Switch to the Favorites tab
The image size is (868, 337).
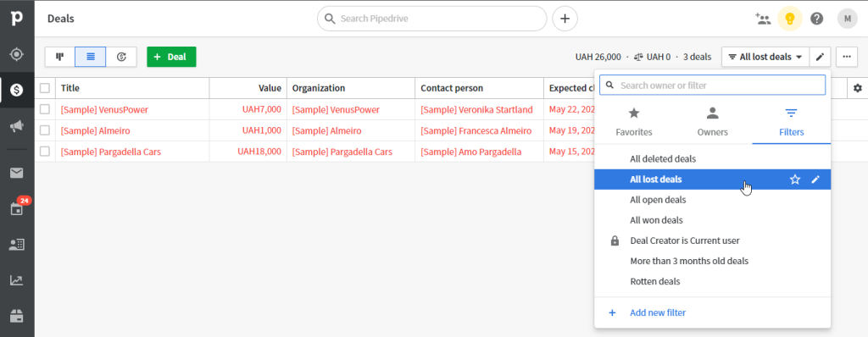634,122
